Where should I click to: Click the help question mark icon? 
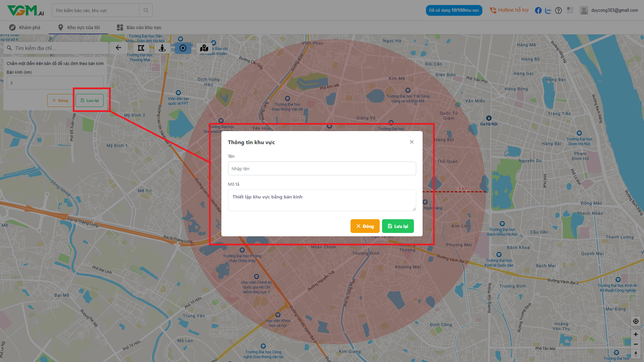point(558,10)
